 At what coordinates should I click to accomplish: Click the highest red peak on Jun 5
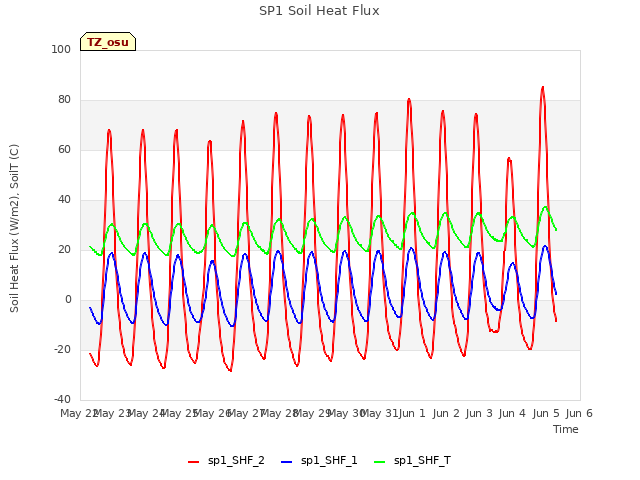tap(542, 88)
